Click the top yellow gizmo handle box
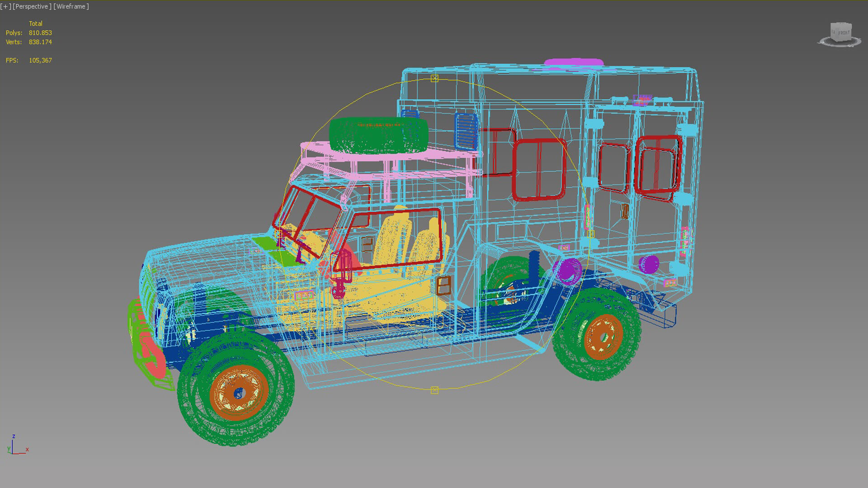The width and height of the screenshot is (868, 488). (x=434, y=78)
